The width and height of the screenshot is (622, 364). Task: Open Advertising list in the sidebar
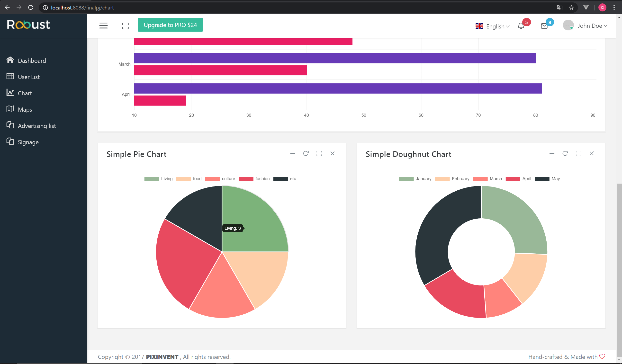coord(37,126)
